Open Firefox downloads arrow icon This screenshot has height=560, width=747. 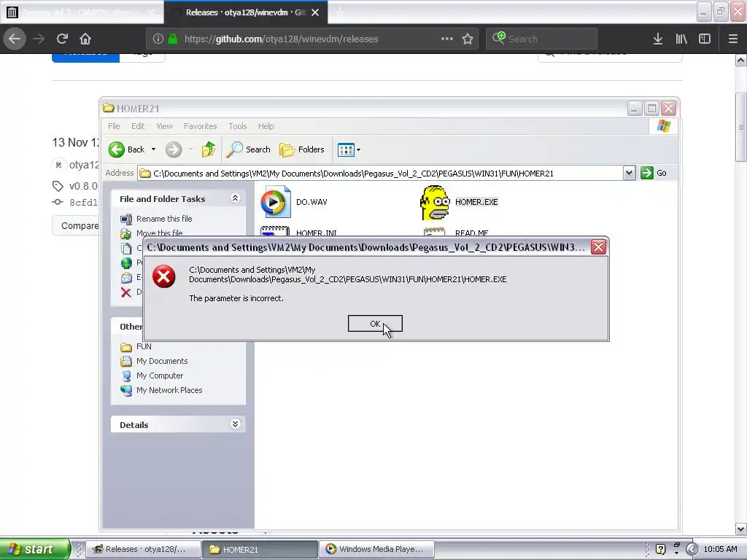[x=658, y=39]
